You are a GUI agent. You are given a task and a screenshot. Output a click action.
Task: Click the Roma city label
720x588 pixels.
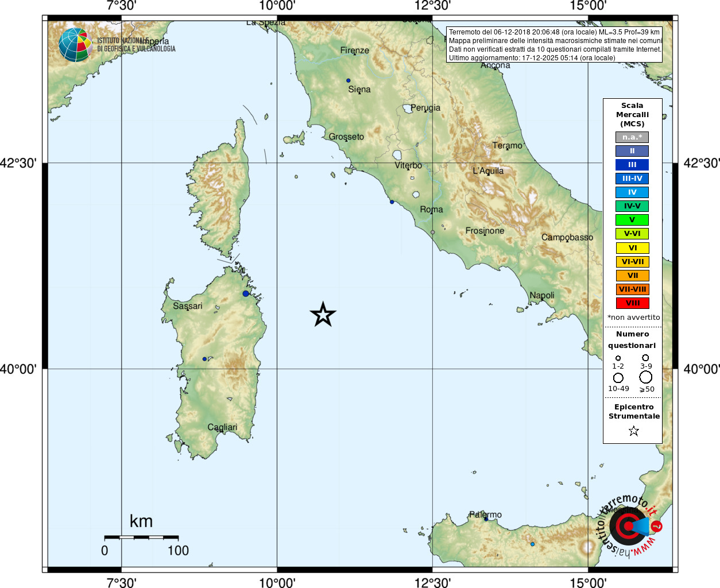[x=431, y=210]
